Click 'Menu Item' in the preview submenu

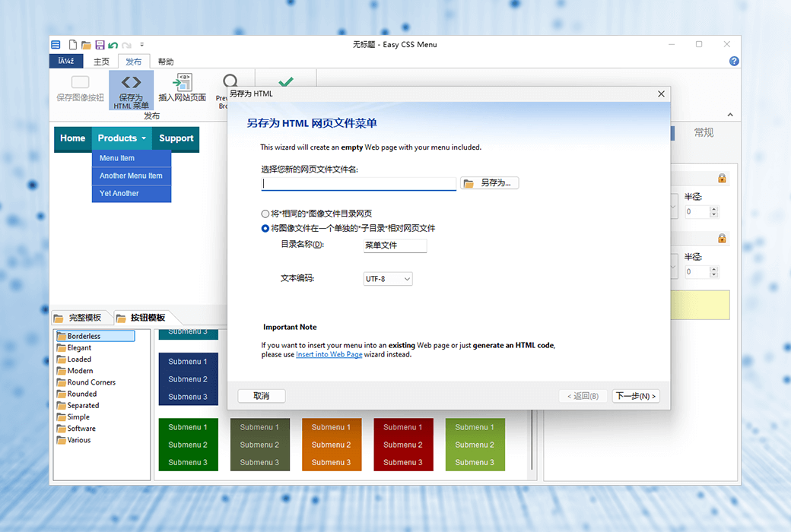pyautogui.click(x=131, y=158)
